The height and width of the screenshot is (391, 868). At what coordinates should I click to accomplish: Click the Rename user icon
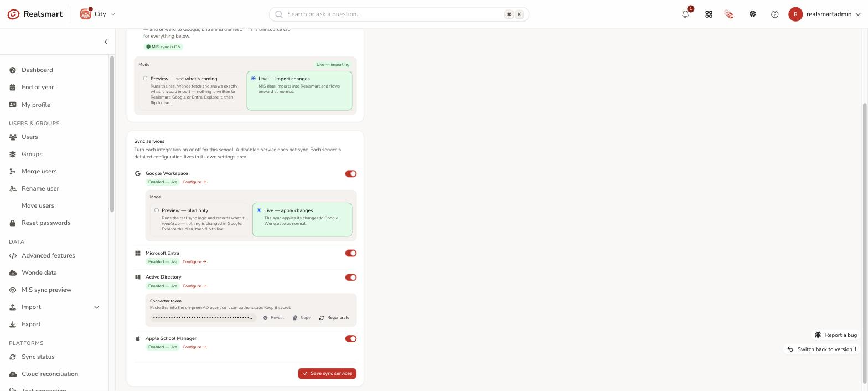[13, 188]
